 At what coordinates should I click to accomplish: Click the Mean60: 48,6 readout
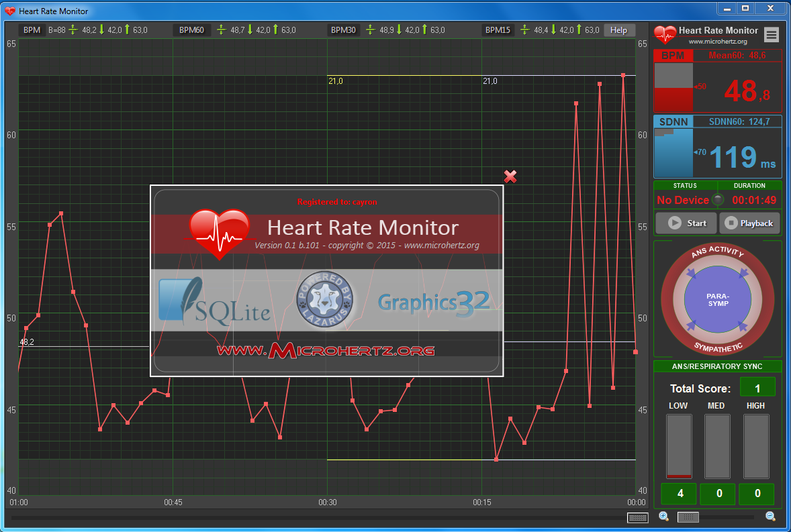click(x=737, y=56)
